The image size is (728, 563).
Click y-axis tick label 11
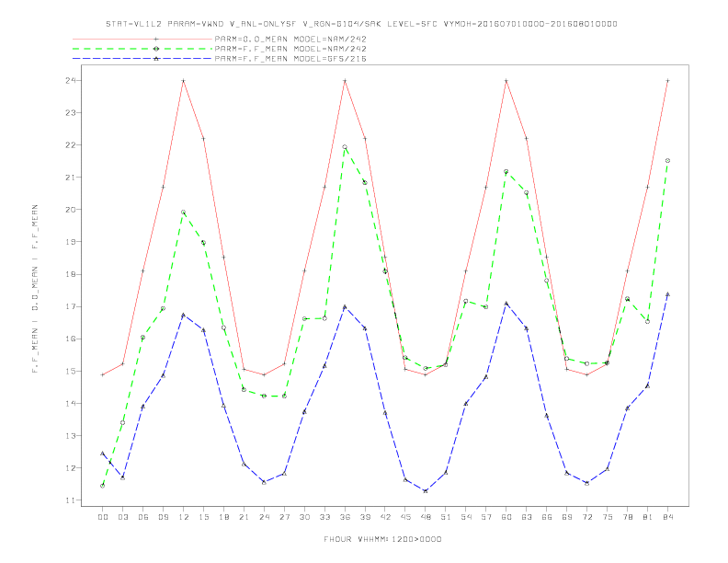pos(71,500)
